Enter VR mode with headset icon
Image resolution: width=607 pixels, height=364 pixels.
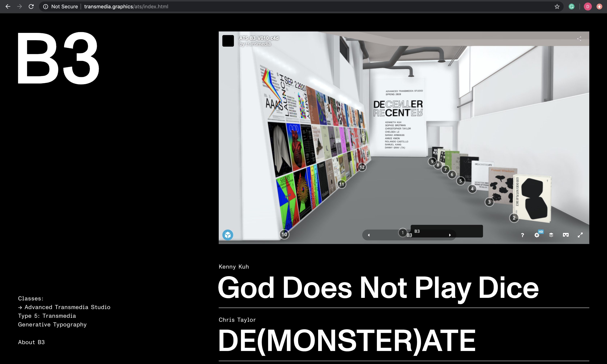tap(566, 235)
